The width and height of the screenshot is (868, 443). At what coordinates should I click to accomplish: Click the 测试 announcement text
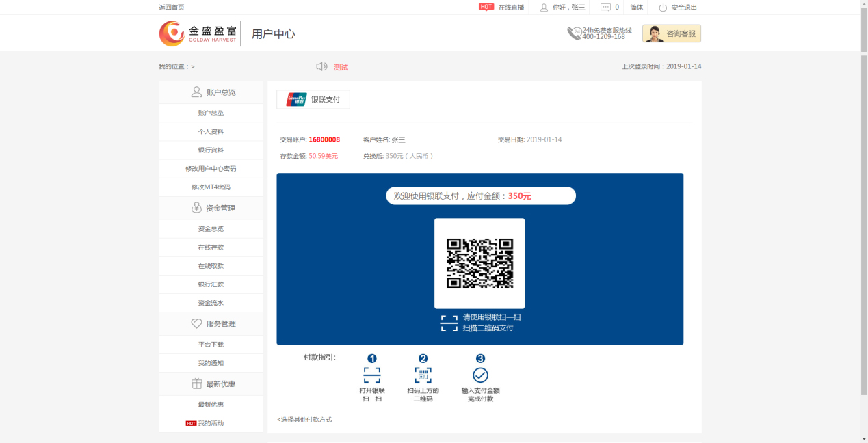point(341,67)
